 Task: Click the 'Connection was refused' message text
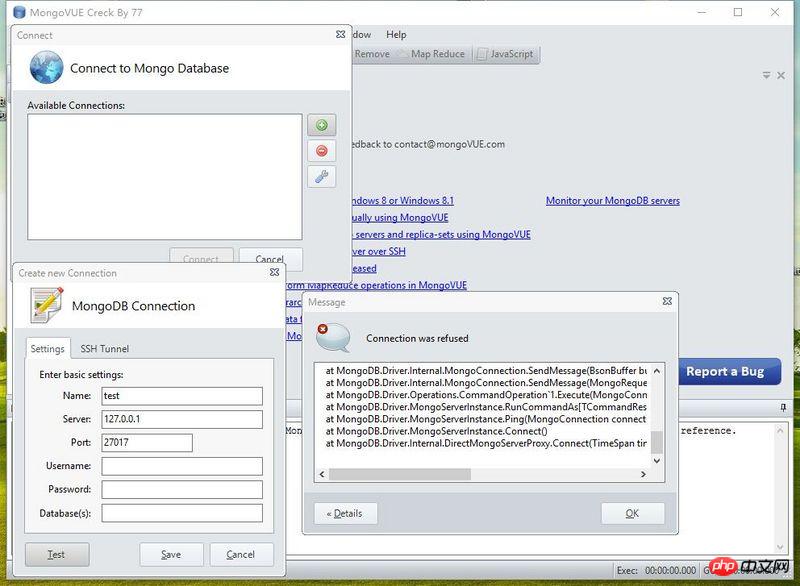point(417,338)
